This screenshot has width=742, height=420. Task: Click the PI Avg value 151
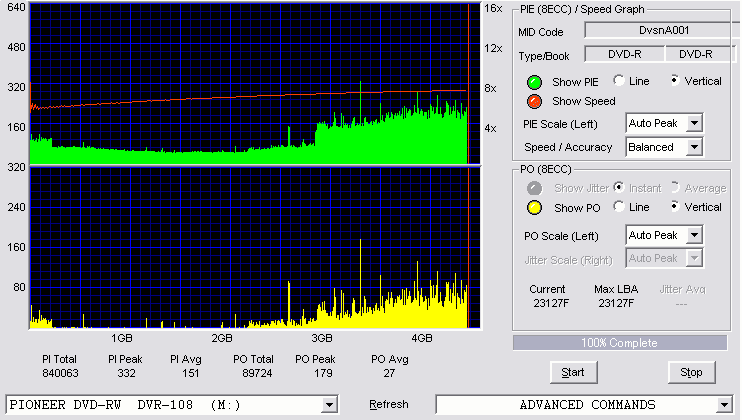click(x=191, y=373)
